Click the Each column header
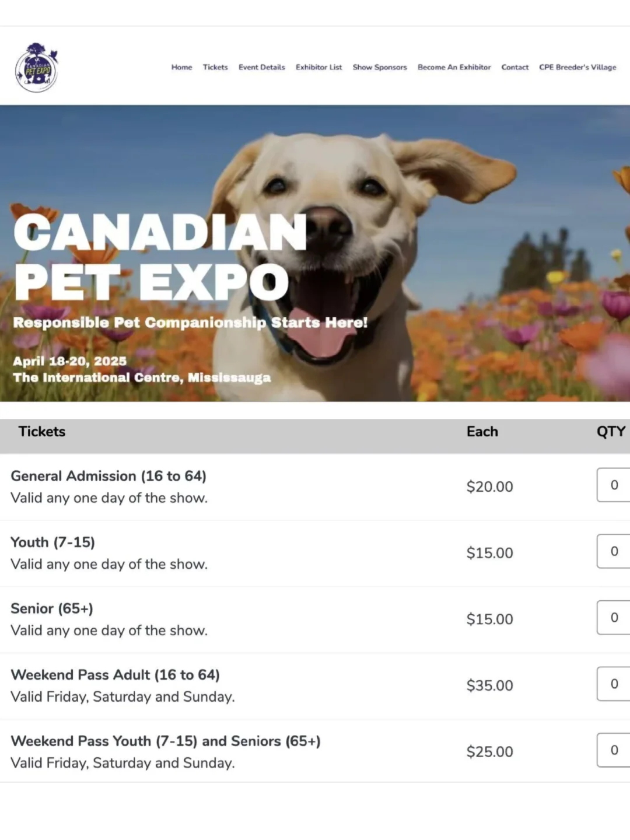630x840 pixels. pyautogui.click(x=482, y=432)
